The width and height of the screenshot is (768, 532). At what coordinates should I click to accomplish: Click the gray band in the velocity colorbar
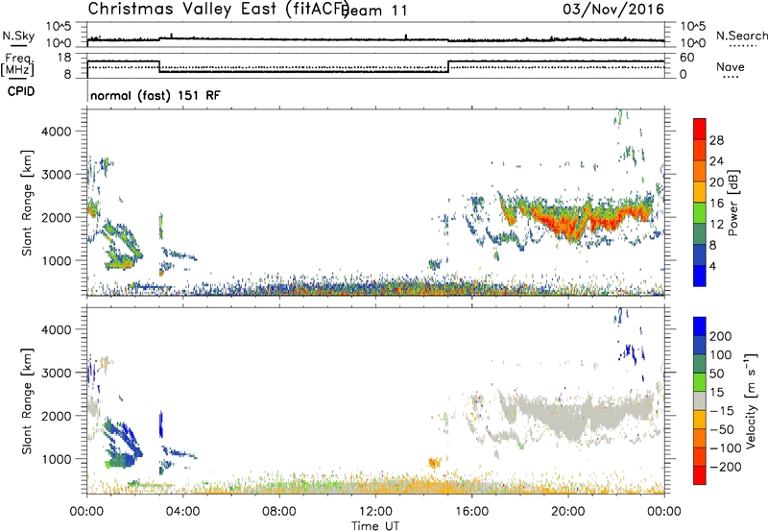click(700, 401)
